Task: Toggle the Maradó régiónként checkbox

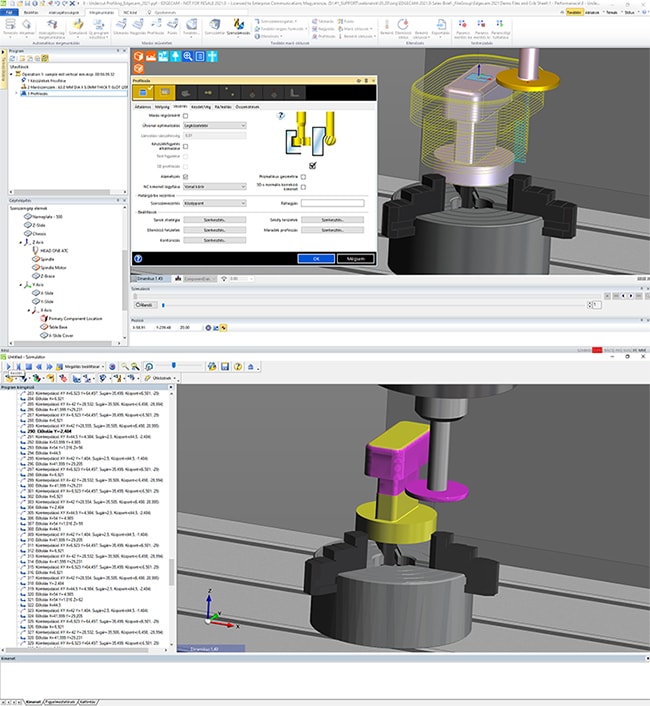Action: 185,116
